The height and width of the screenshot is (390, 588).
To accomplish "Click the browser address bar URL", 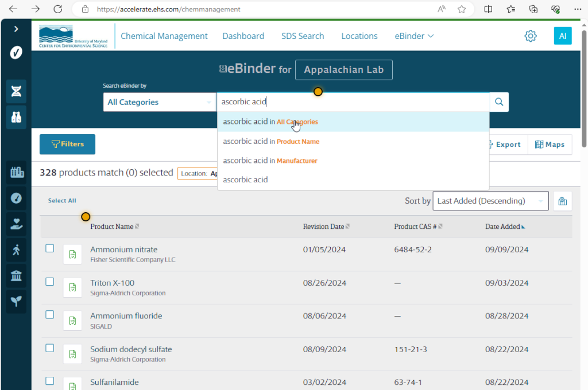I will point(168,9).
